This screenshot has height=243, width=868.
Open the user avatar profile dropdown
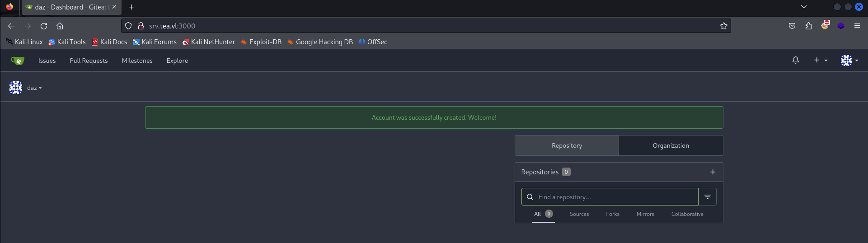click(849, 60)
